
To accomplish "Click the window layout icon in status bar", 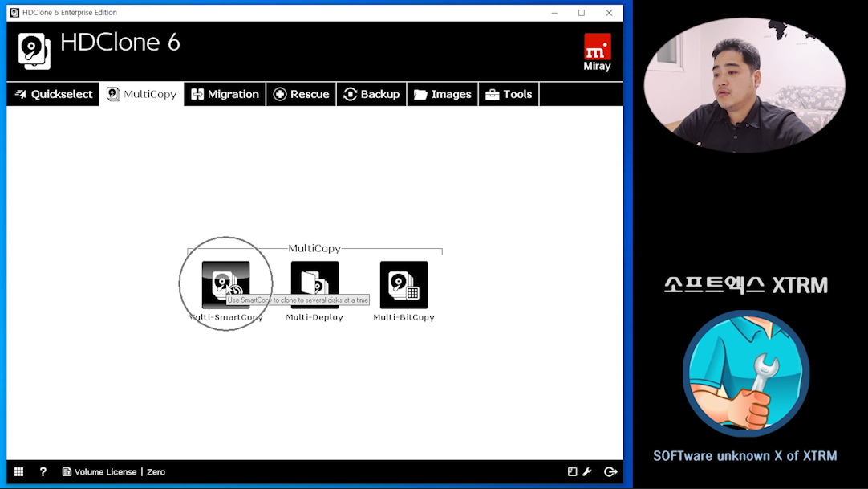I will pos(573,472).
